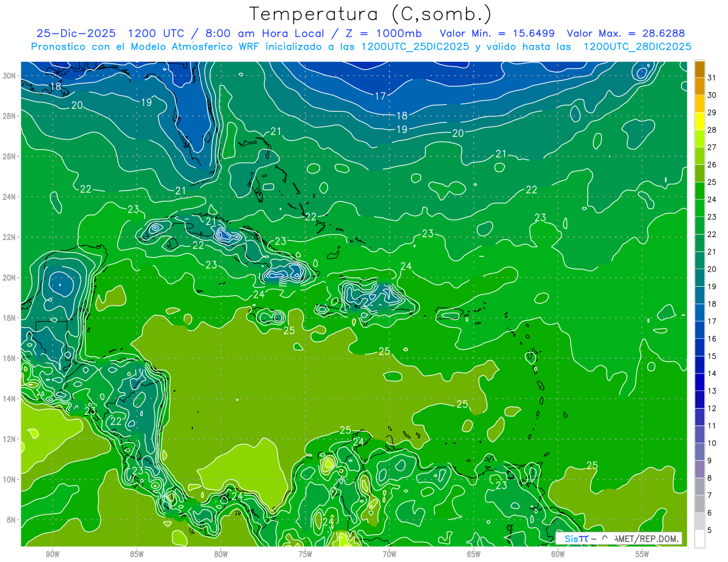
Task: Click the color scale value 13
Action: click(712, 391)
